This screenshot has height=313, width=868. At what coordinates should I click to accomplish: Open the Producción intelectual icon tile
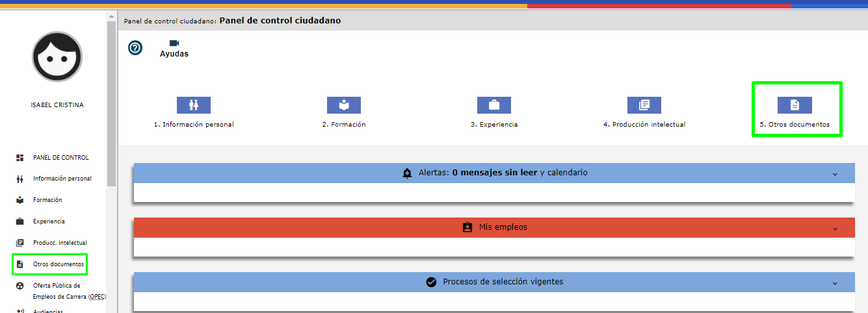tap(644, 105)
